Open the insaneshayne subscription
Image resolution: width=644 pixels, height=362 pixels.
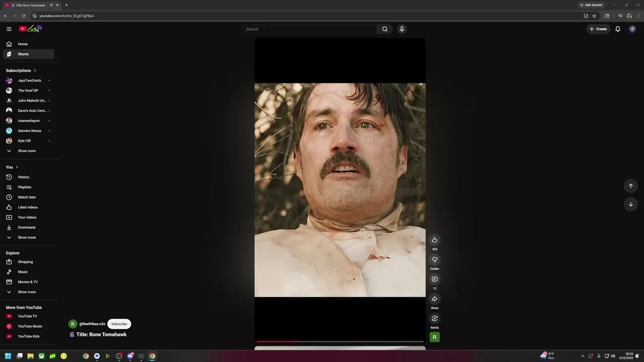coord(29,121)
